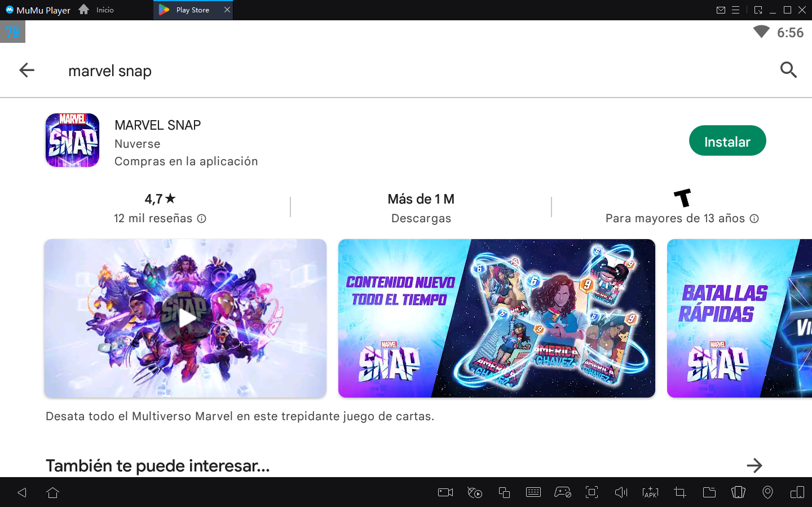
Task: Open the virtual location pin icon
Action: tap(767, 493)
